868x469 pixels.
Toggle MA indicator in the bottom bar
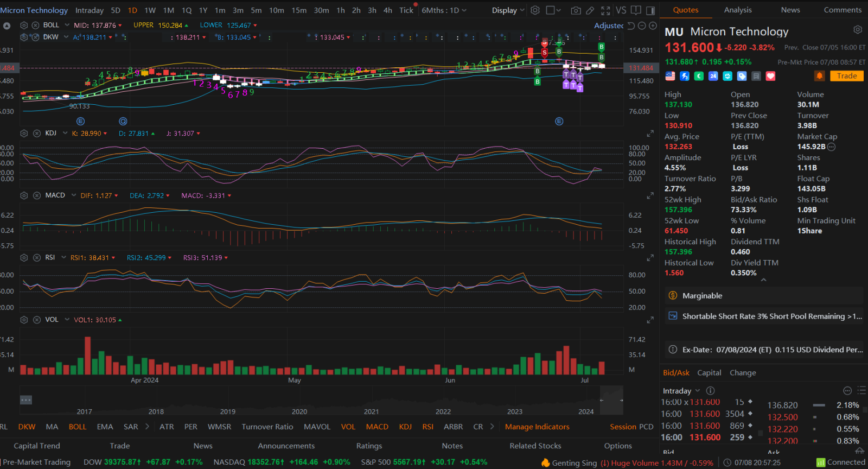[52, 427]
